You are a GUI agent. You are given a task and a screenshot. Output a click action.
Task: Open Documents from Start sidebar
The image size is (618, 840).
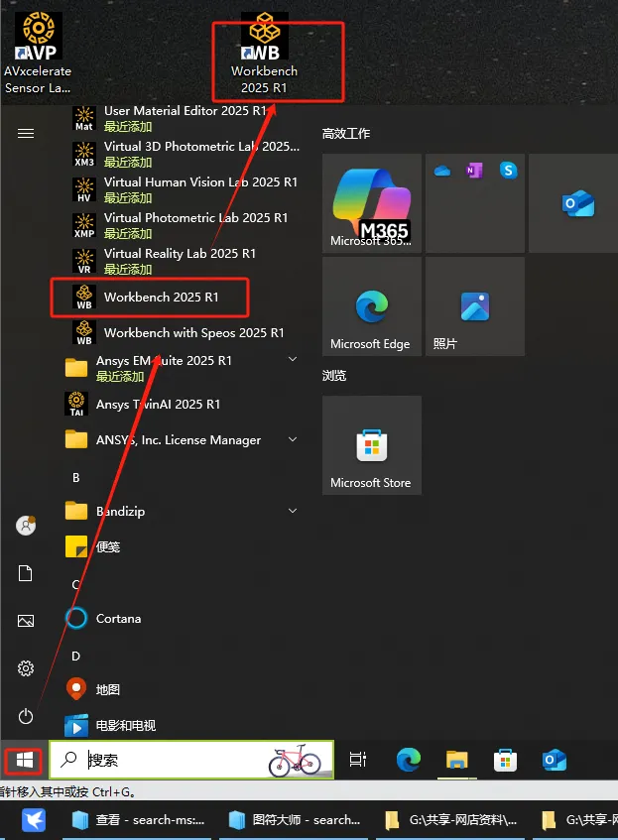click(26, 573)
